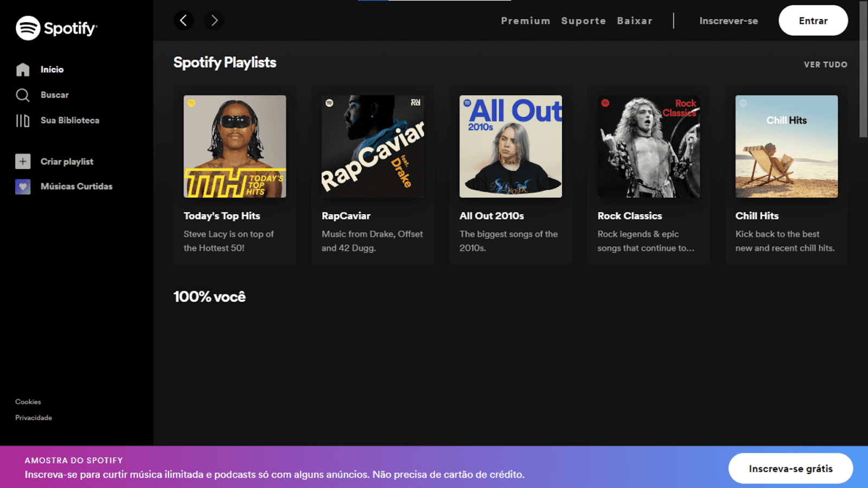
Task: Open the Suporte menu item
Action: [583, 21]
